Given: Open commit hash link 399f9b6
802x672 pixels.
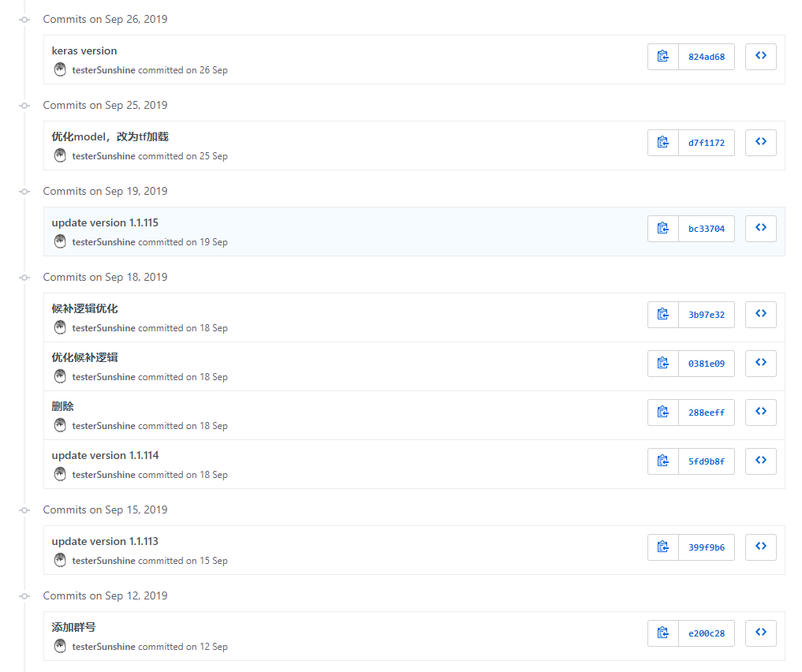Looking at the screenshot, I should pos(706,547).
